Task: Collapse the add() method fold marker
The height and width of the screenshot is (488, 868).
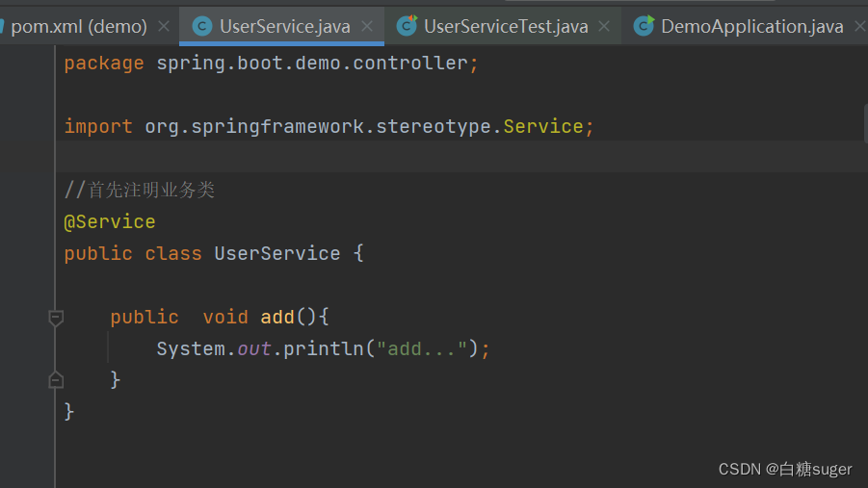Action: coord(55,318)
